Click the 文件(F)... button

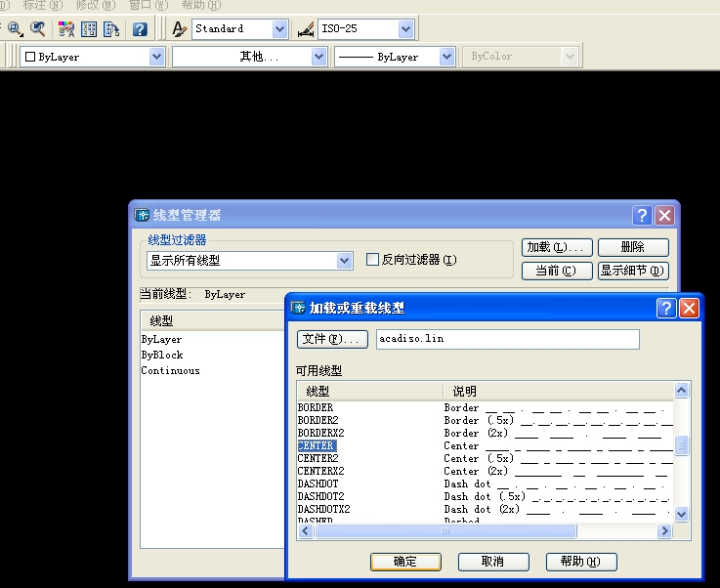pos(332,339)
